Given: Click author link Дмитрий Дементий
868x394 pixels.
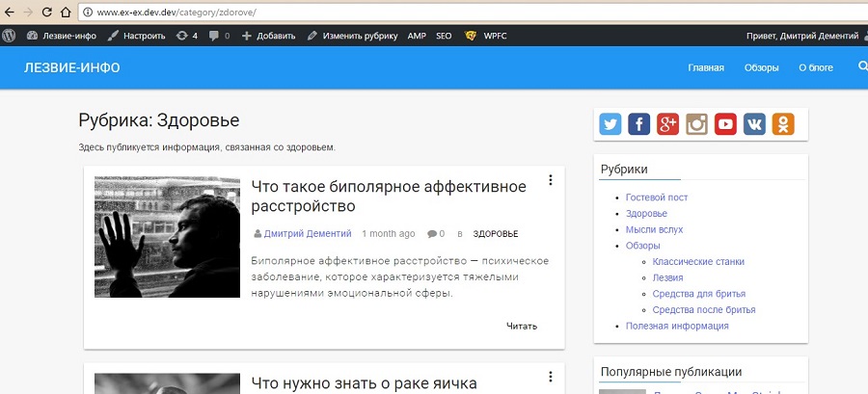Looking at the screenshot, I should tap(308, 234).
